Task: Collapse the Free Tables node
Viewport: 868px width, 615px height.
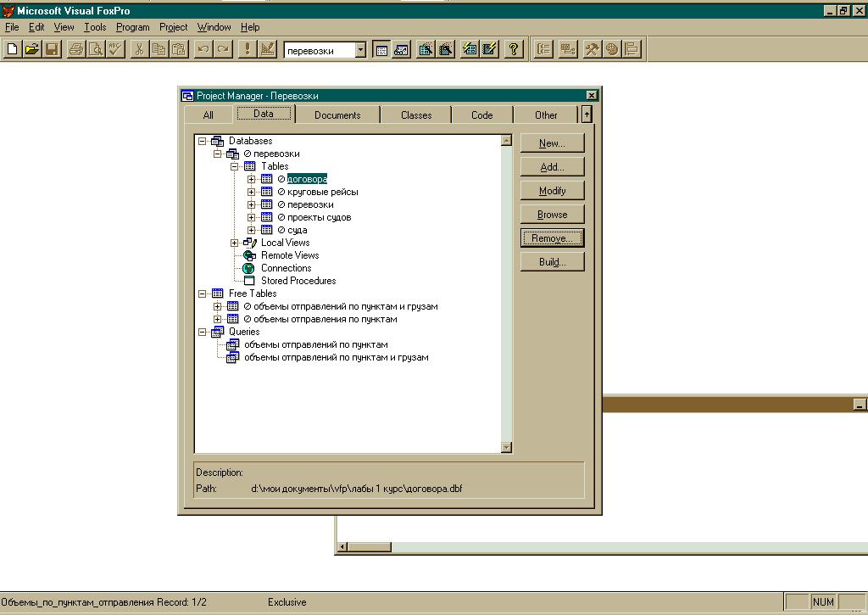Action: [x=203, y=294]
